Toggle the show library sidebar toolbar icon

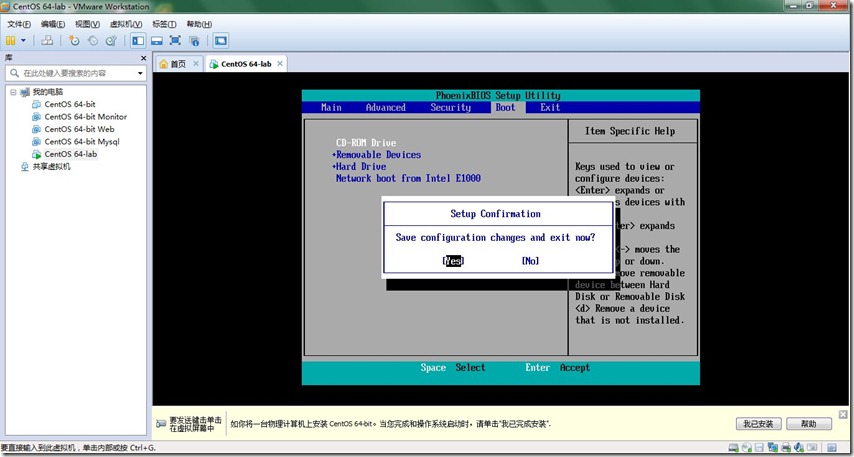pyautogui.click(x=138, y=40)
